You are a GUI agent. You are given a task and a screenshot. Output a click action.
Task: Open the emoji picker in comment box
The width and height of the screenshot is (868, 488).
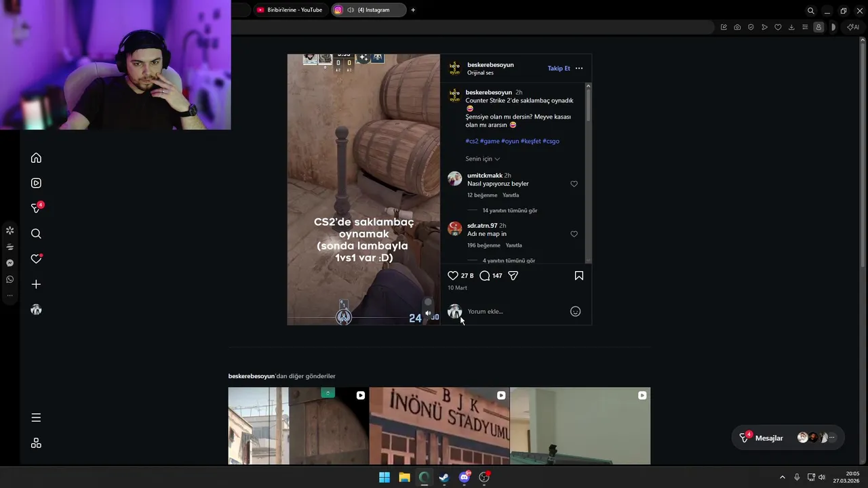coord(575,311)
